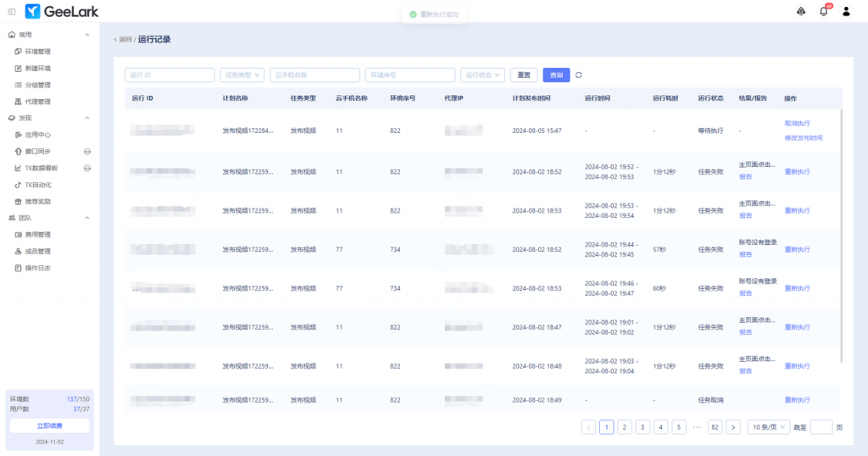Open the notification bell in the header
This screenshot has width=868, height=456.
pyautogui.click(x=823, y=11)
